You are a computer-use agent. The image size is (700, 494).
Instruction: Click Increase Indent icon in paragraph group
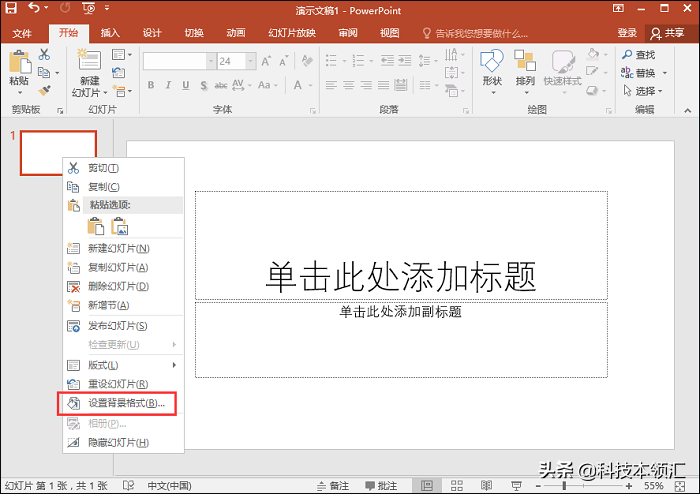(x=404, y=60)
